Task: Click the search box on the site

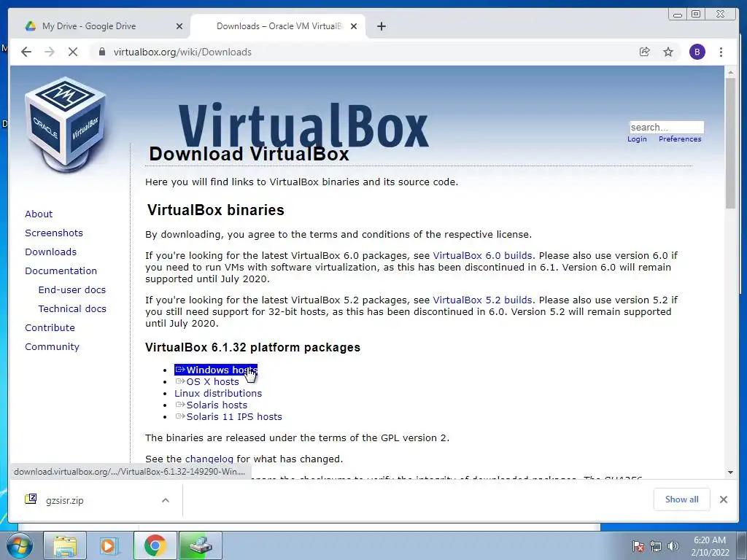Action: [x=667, y=127]
